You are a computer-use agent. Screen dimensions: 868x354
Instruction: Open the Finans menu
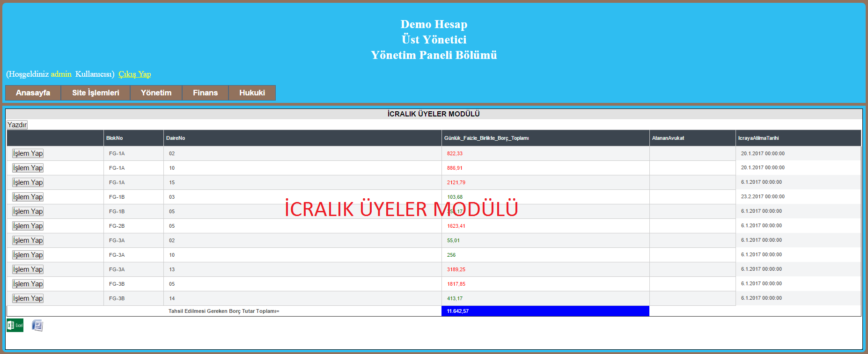205,93
